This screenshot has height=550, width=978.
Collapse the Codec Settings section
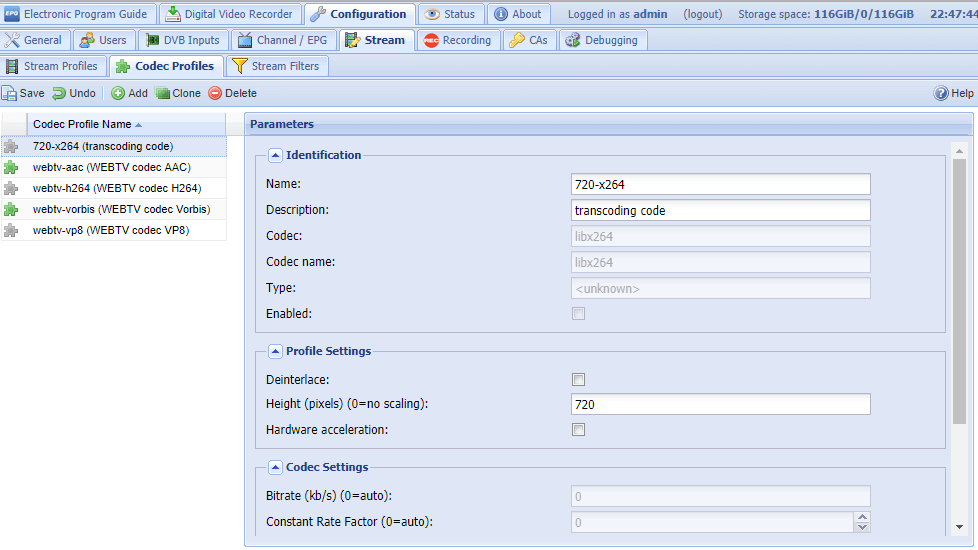point(276,467)
